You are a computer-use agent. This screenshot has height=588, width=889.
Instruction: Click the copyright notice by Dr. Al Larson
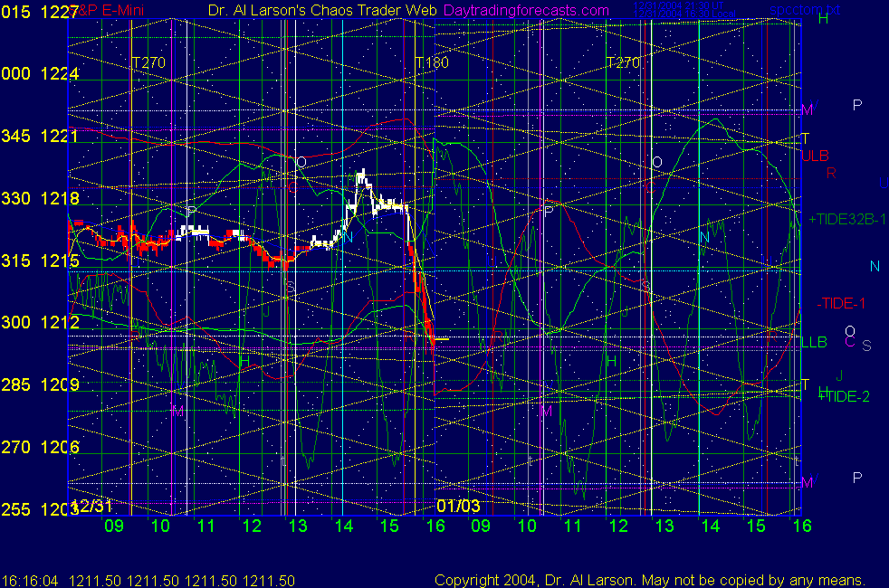pyautogui.click(x=650, y=580)
